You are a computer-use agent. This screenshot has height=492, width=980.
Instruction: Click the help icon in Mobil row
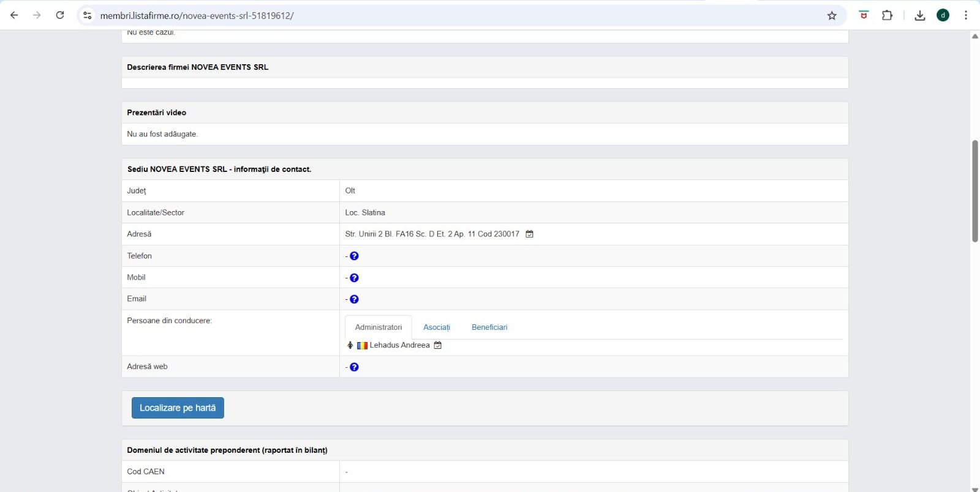tap(354, 278)
